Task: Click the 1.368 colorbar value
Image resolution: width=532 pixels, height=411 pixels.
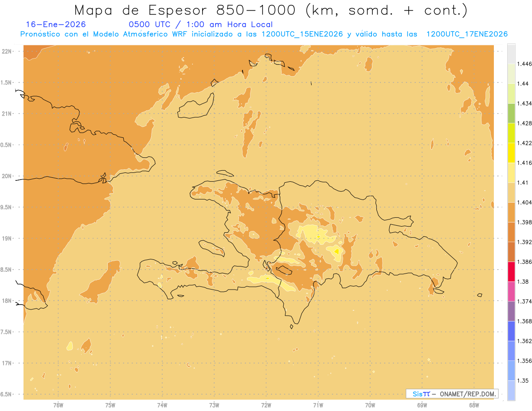Action: click(x=524, y=321)
